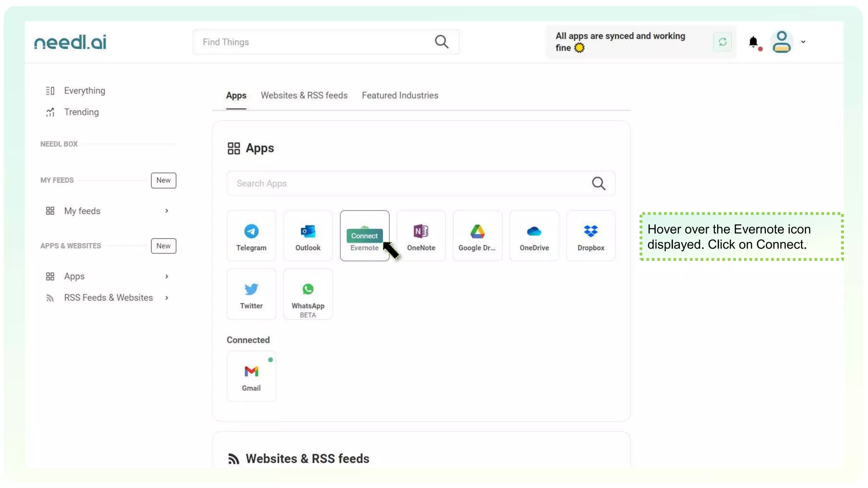This screenshot has height=488, width=868.
Task: Select the OneNote app tile
Action: (x=421, y=236)
